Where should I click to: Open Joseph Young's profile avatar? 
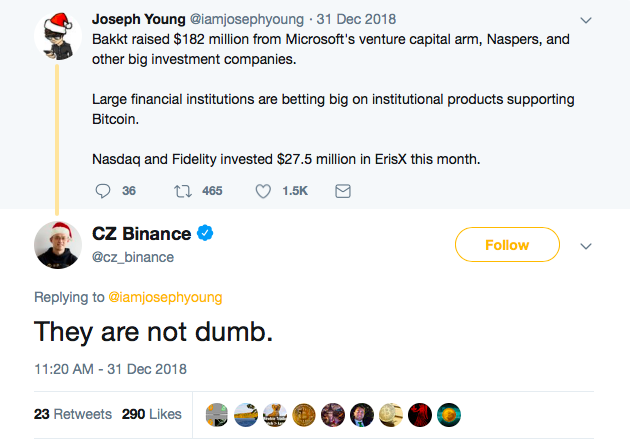57,36
